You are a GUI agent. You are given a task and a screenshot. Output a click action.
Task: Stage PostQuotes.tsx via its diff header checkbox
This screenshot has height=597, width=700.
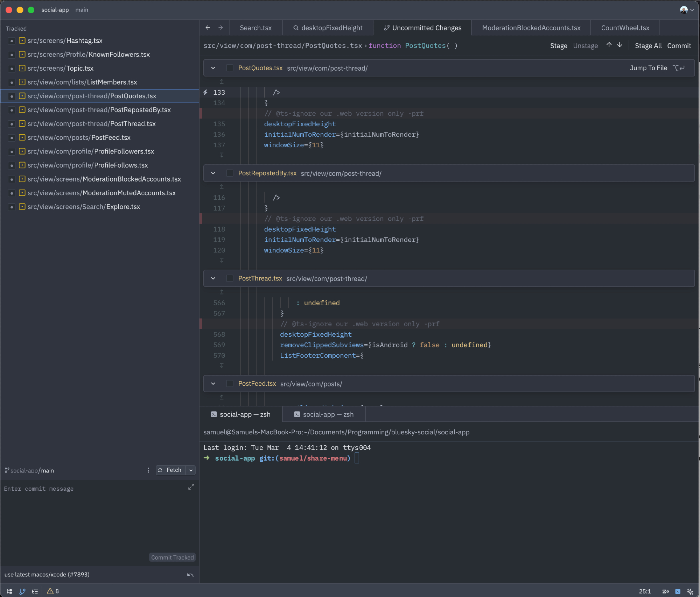click(230, 68)
